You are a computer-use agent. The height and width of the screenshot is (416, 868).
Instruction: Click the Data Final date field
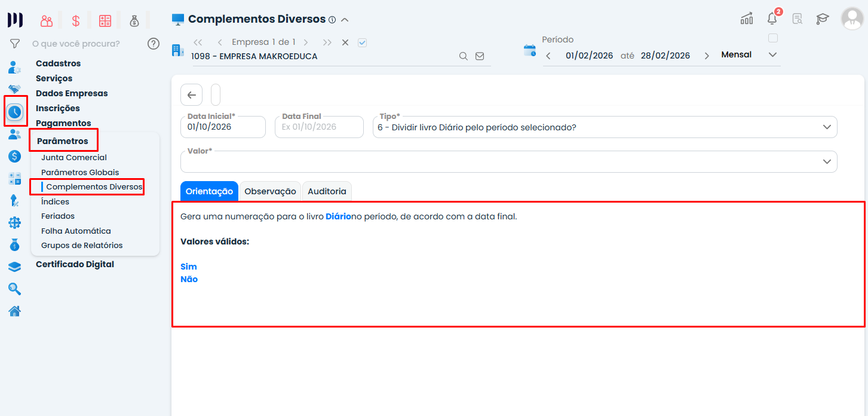(320, 127)
